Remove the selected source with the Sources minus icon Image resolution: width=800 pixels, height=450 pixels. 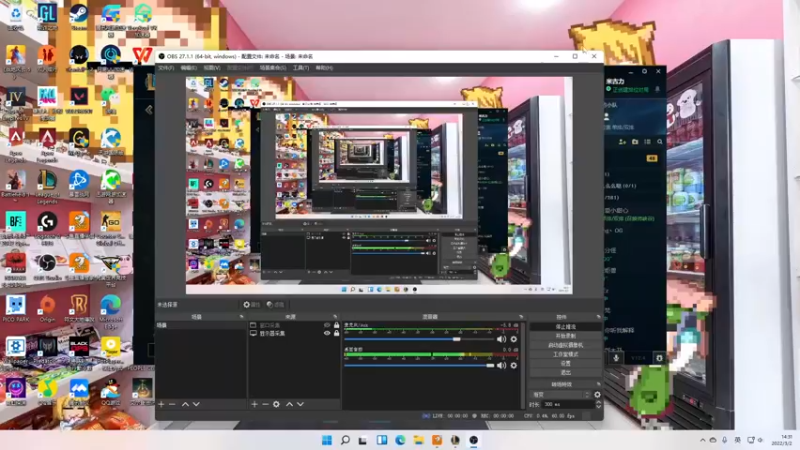[x=265, y=404]
